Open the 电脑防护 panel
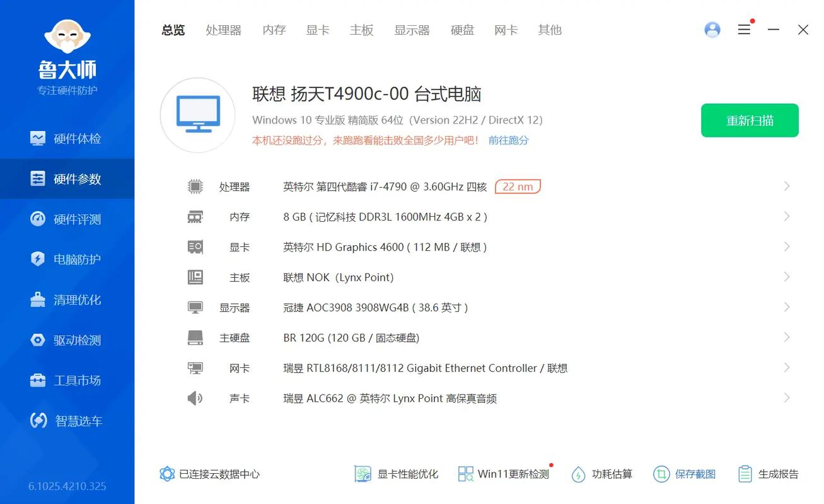The width and height of the screenshot is (824, 504). (x=67, y=259)
